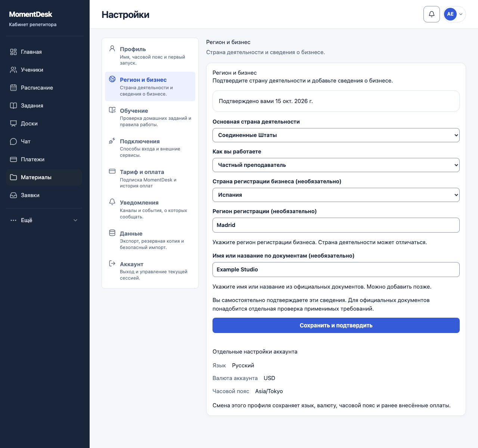Click the Русский language value
The width and height of the screenshot is (478, 448).
[x=243, y=365]
